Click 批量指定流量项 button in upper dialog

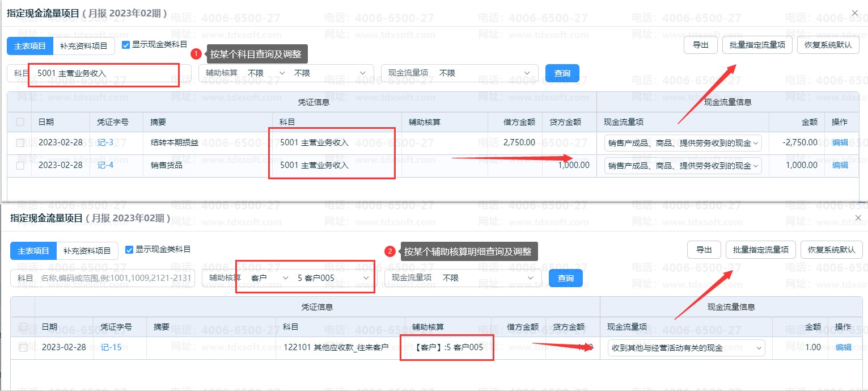tap(757, 45)
